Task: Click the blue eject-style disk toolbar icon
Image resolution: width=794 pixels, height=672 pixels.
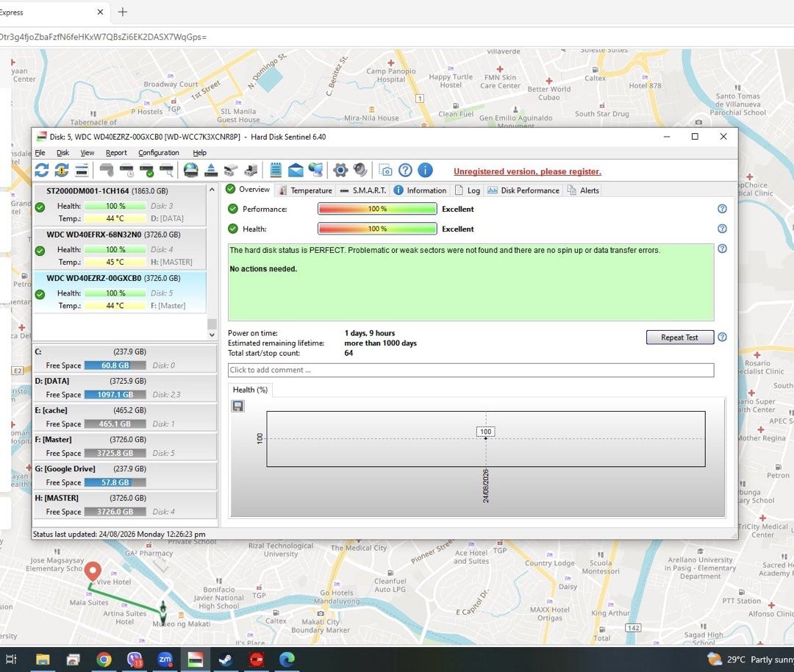Action: coord(211,170)
